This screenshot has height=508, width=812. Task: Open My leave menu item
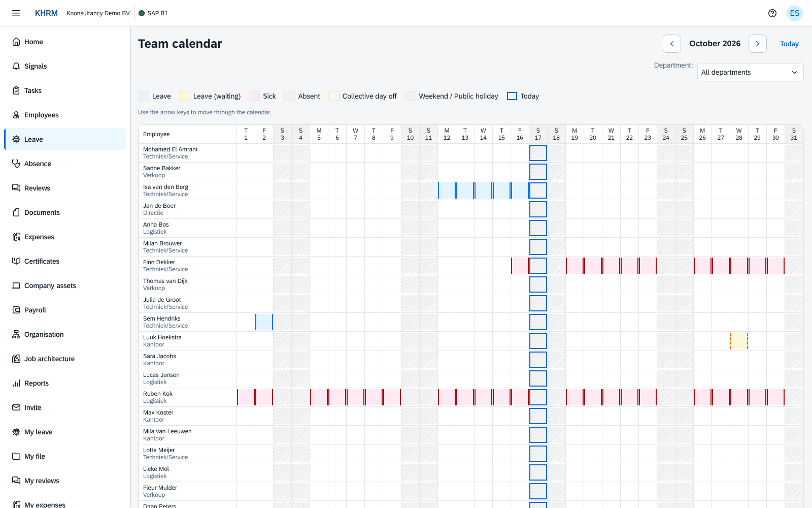tap(65, 432)
